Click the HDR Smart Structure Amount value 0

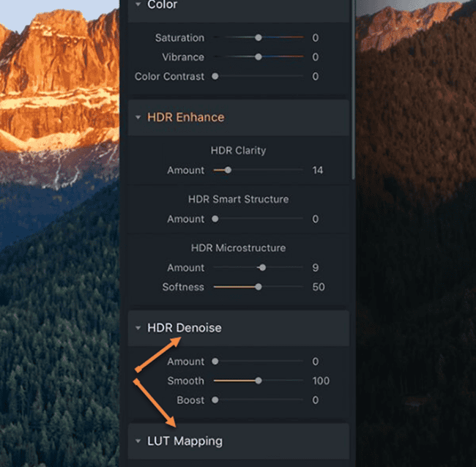[316, 219]
